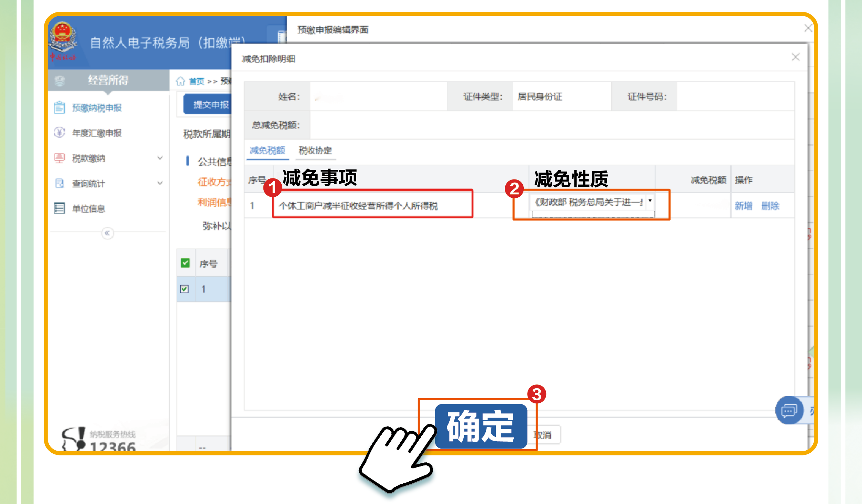
Task: Click the 查询统计 document search icon
Action: tap(59, 183)
